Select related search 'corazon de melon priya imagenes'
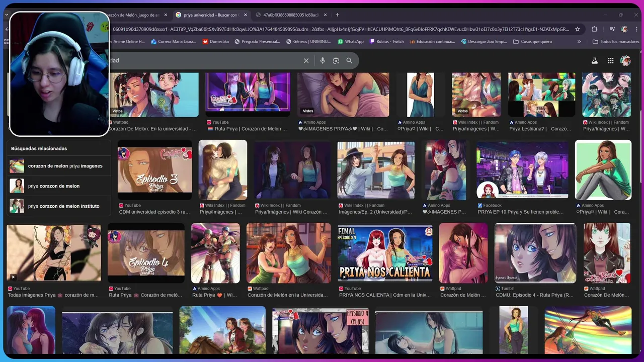 (x=58, y=166)
